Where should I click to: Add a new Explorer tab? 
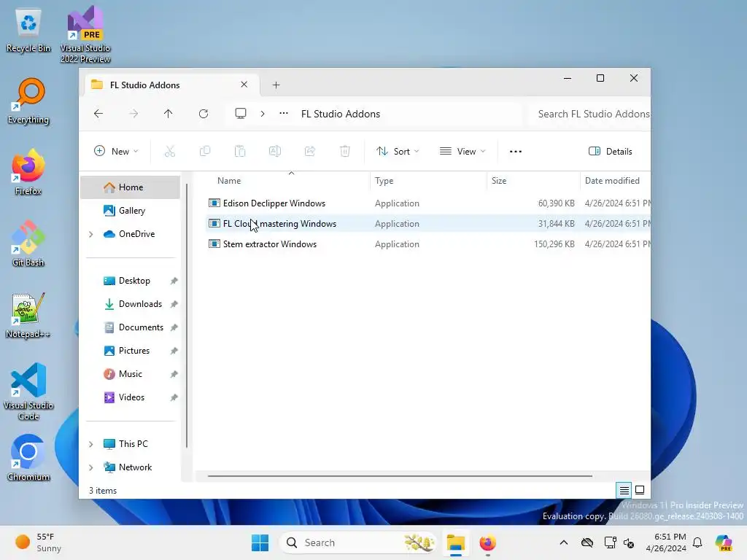click(x=276, y=85)
